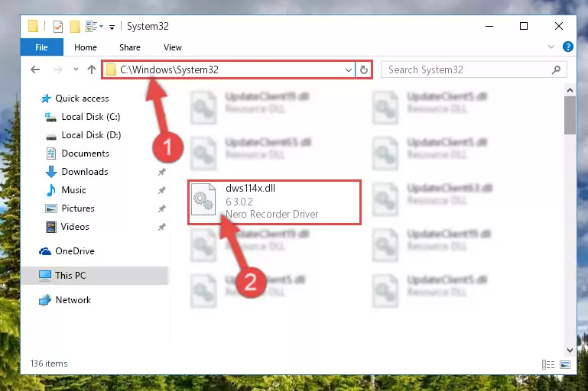Click the Search System32 box

[473, 70]
